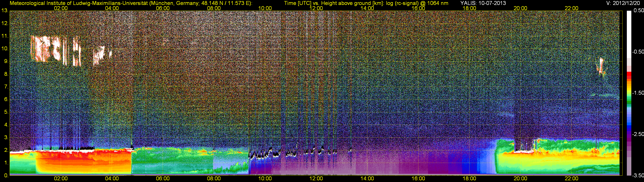Click the -3.50 color scale label
Image resolution: width=644 pixels, height=182 pixels.
[x=638, y=176]
